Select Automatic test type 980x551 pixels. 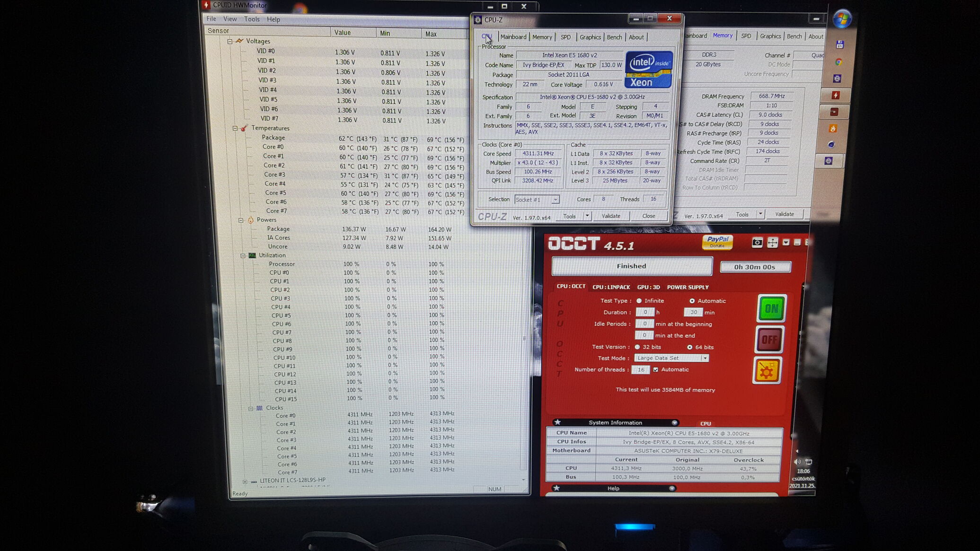coord(692,301)
